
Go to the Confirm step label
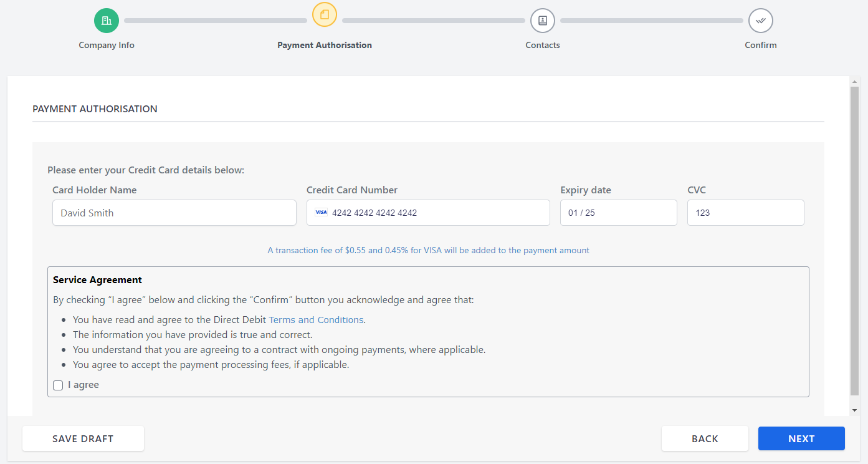click(x=761, y=45)
